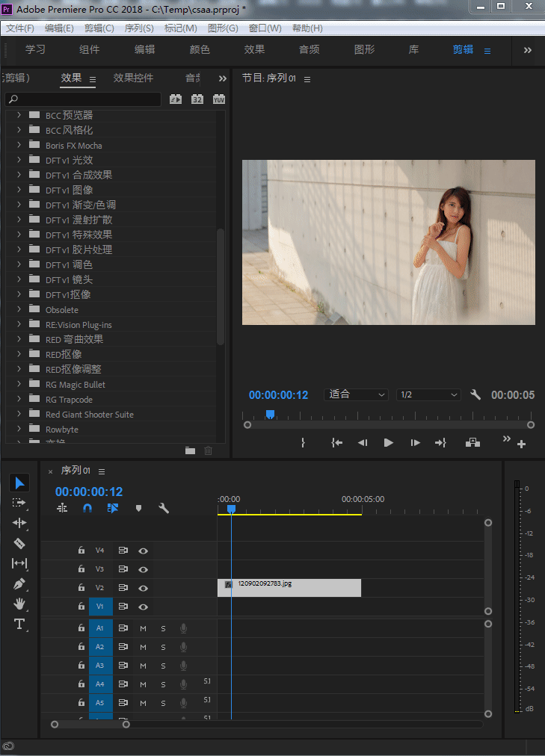This screenshot has width=545, height=756.
Task: Close the 序列 01 timeline tab
Action: 50,471
